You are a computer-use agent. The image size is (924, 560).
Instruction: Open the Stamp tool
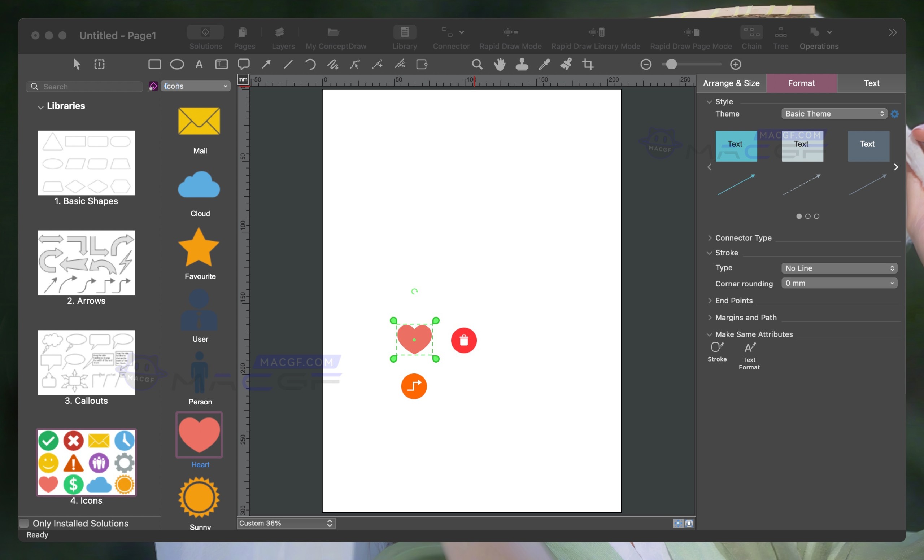(522, 64)
